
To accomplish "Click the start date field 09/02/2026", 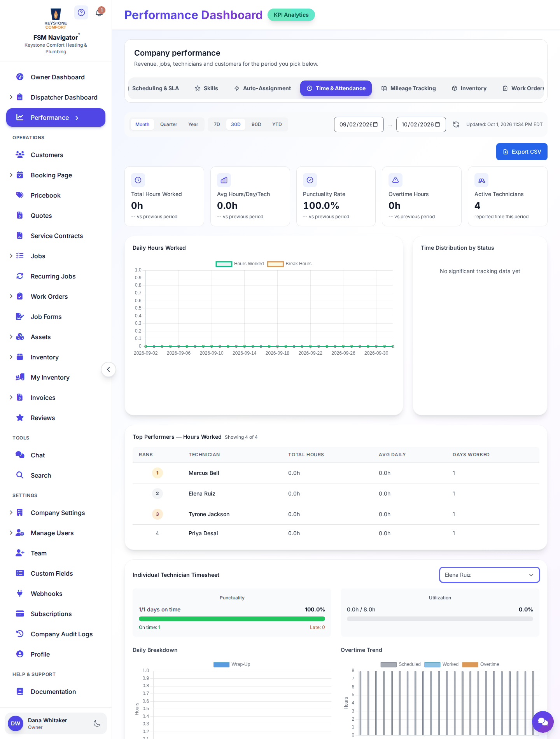I will pyautogui.click(x=359, y=124).
